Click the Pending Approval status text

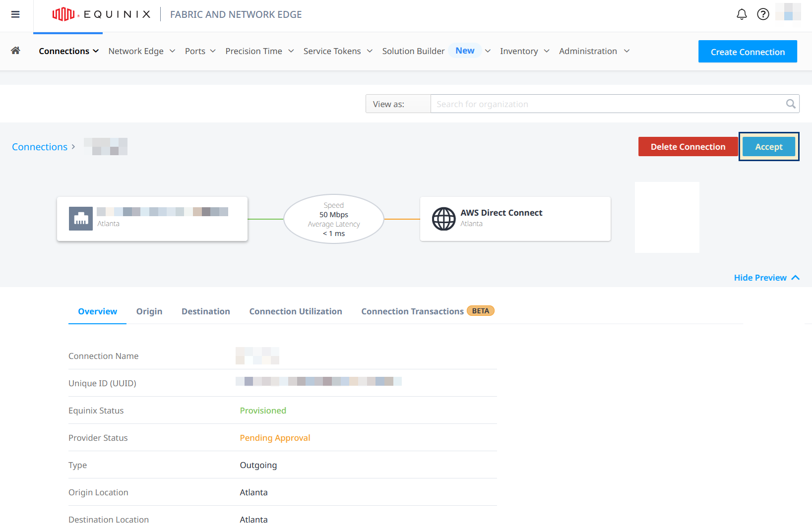(x=275, y=438)
